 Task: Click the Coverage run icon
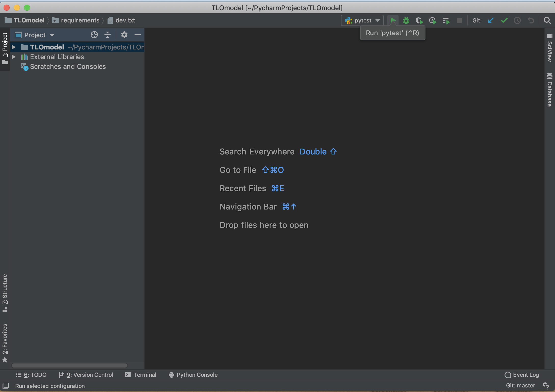tap(419, 20)
